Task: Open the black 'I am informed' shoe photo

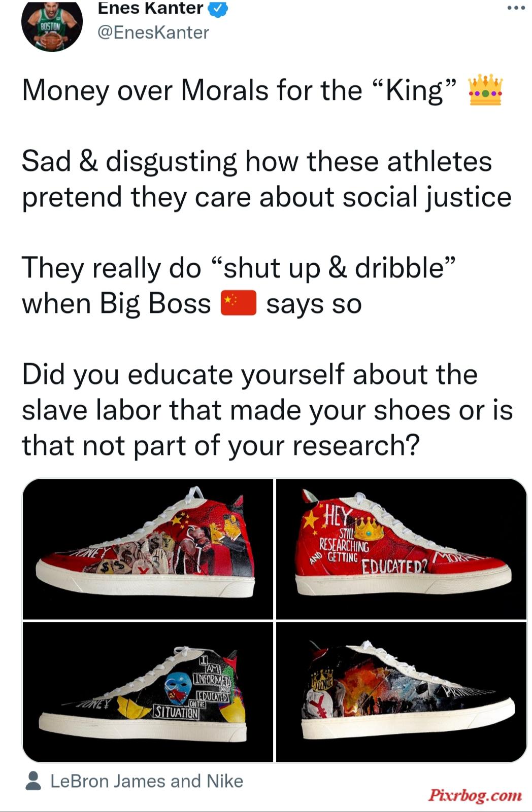Action: tap(148, 692)
